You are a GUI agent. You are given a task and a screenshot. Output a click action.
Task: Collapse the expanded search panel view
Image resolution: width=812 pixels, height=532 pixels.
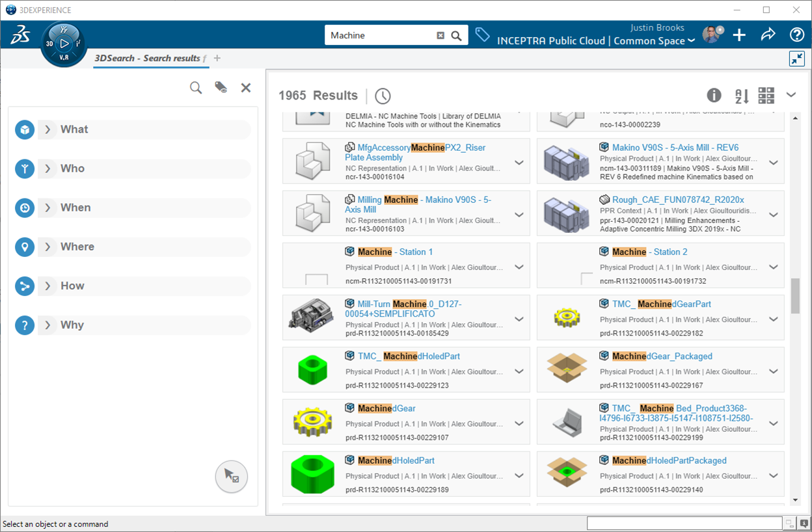796,59
